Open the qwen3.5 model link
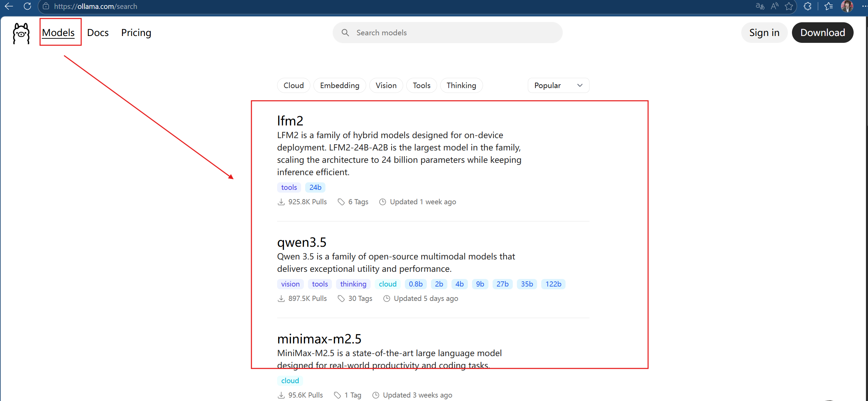868x401 pixels. tap(301, 242)
